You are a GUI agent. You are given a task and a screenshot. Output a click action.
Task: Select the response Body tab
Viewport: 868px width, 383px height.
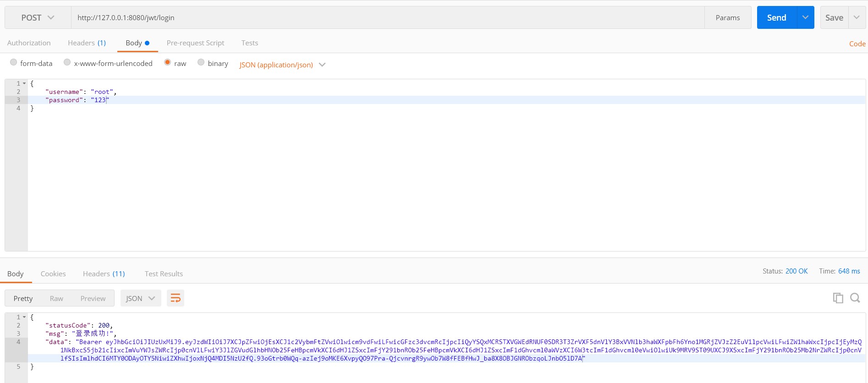[x=16, y=274]
